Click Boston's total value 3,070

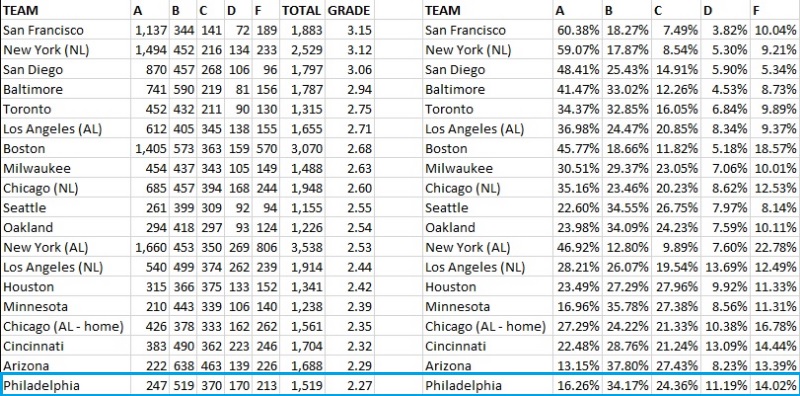click(x=307, y=149)
